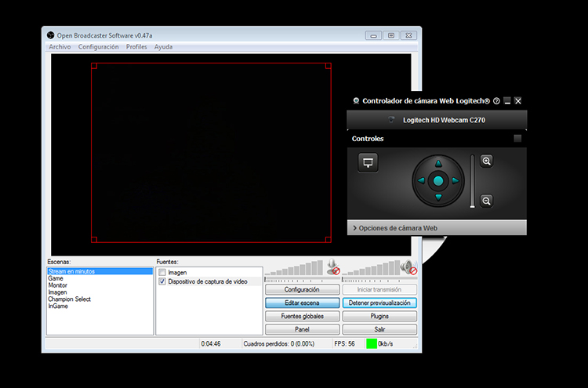Click the webcam pan down arrow
Viewport: 588px width, 388px height.
pos(438,197)
